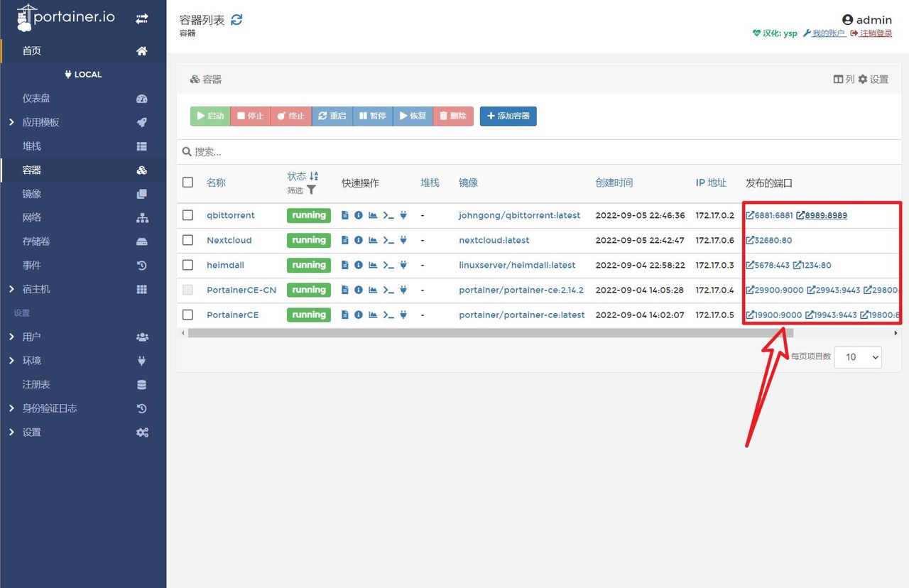Screen dimensions: 909x588
Task: Open the 列 columns settings
Action: [x=844, y=80]
